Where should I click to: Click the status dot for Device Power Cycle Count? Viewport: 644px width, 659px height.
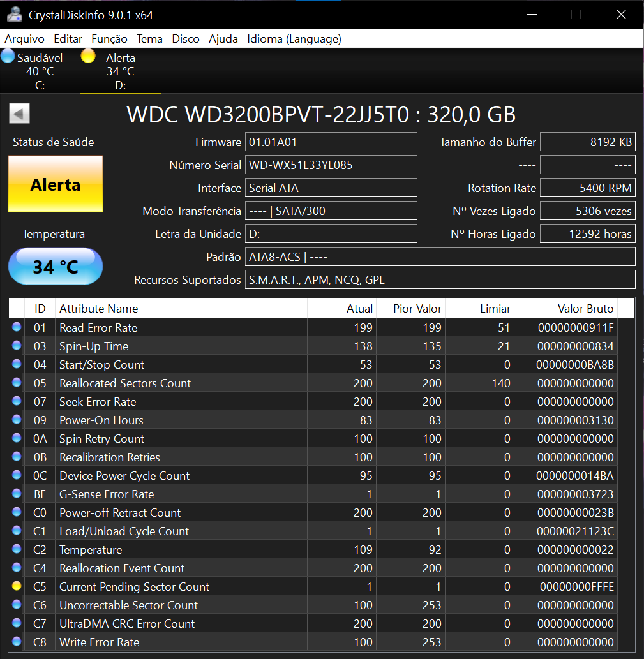coord(17,475)
